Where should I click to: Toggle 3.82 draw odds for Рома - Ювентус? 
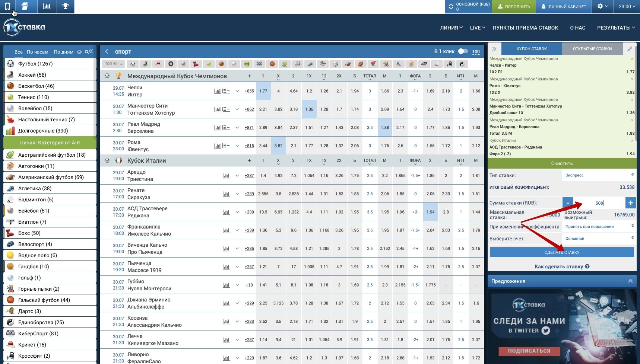(x=278, y=146)
